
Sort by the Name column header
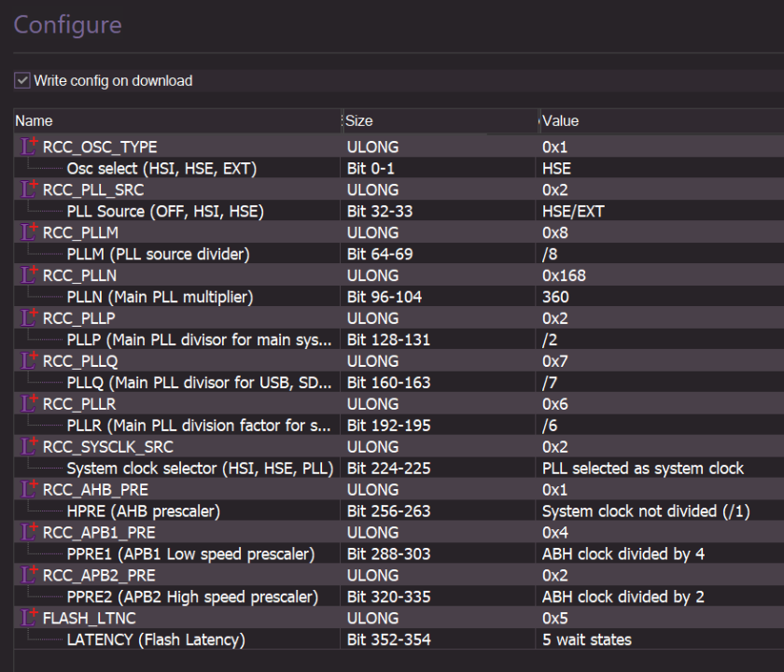[x=35, y=120]
